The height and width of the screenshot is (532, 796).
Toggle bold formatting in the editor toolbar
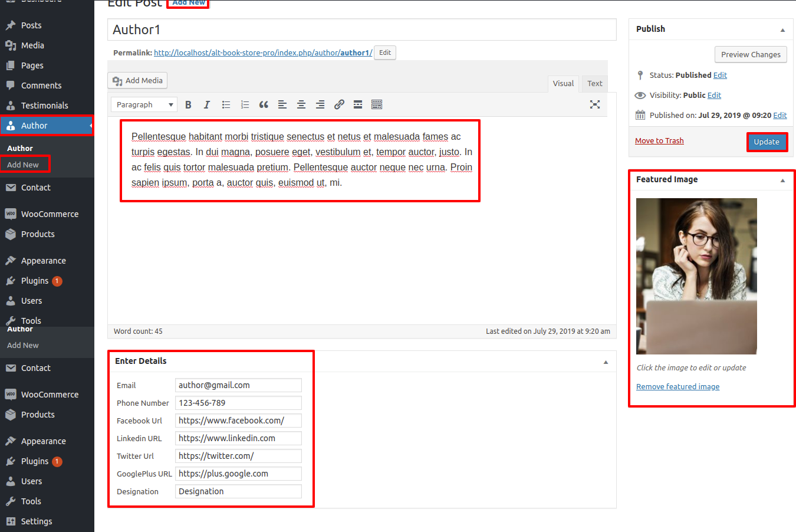(188, 104)
